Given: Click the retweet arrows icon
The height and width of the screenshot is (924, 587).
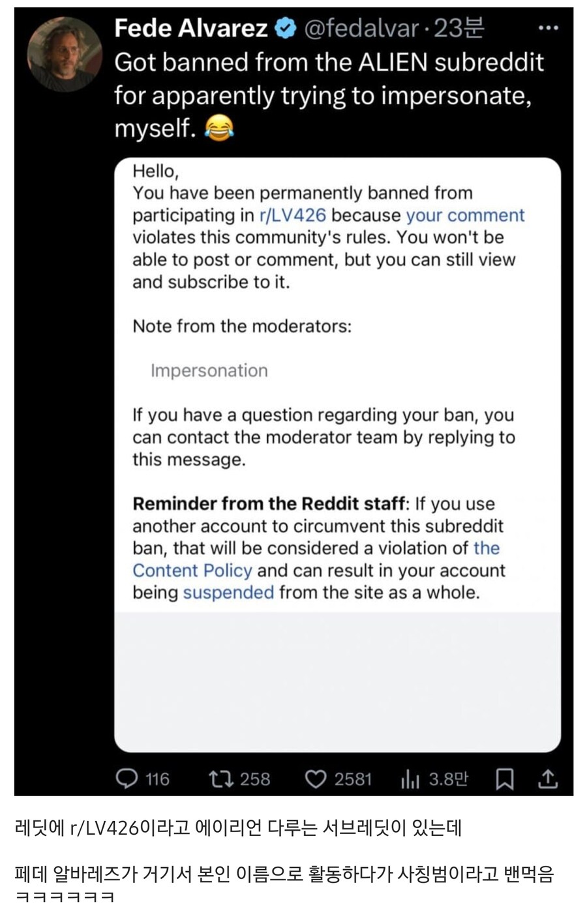Looking at the screenshot, I should click(x=219, y=778).
